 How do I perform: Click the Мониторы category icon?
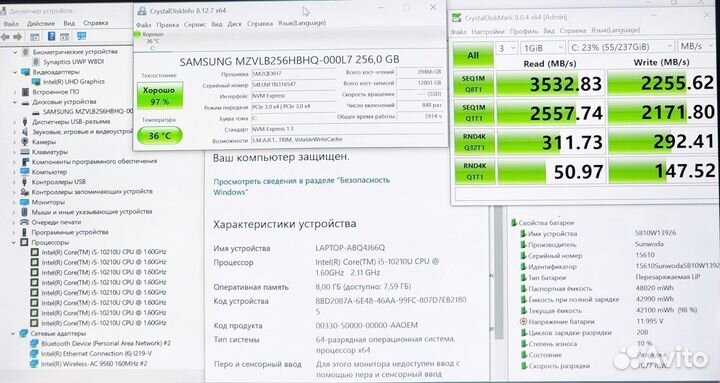click(x=25, y=202)
